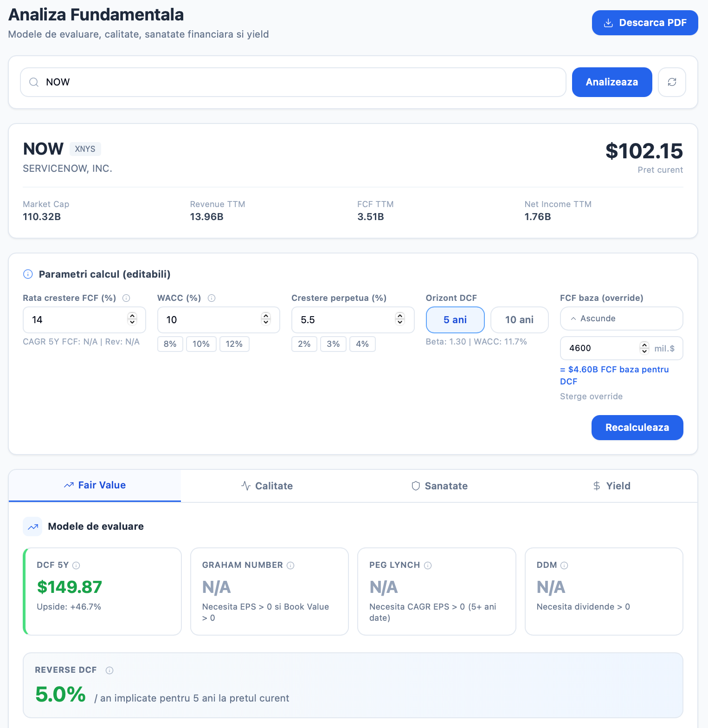Click info icon beside Rata crestere FCF
This screenshot has height=728, width=708.
[x=126, y=298]
